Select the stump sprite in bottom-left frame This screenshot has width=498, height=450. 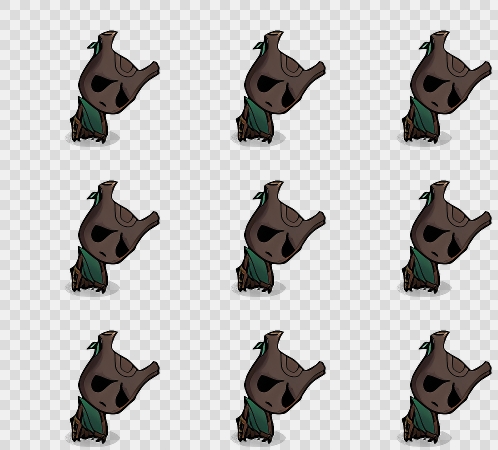(113, 387)
